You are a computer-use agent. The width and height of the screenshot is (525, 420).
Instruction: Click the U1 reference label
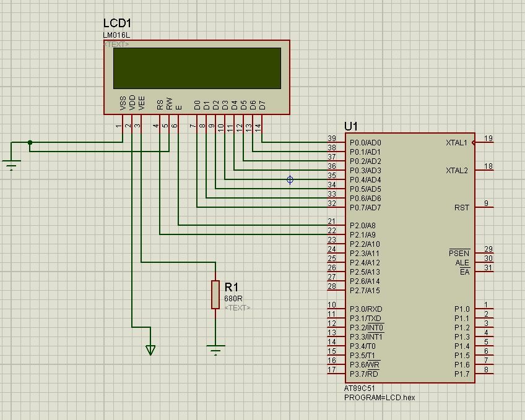[350, 126]
